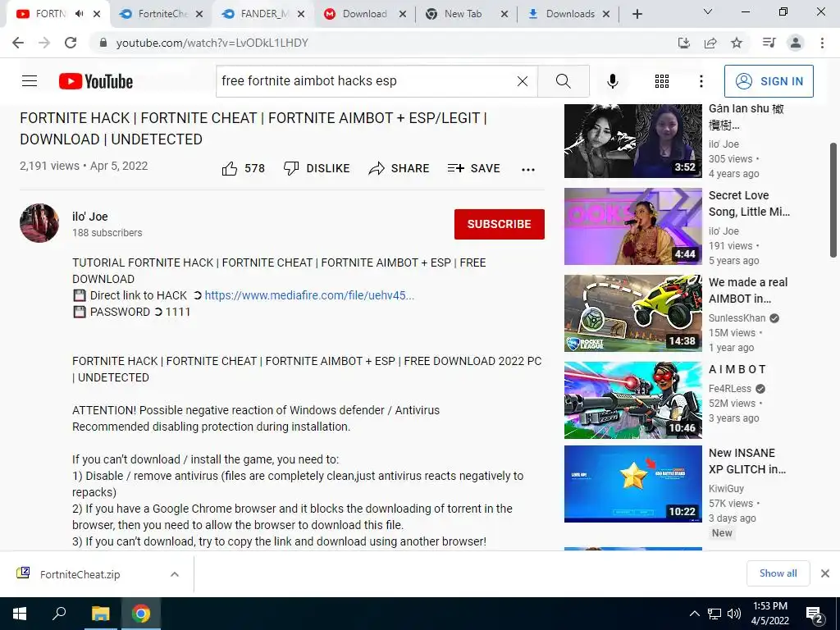Open the Secret Love Song video thumbnail

pos(632,226)
